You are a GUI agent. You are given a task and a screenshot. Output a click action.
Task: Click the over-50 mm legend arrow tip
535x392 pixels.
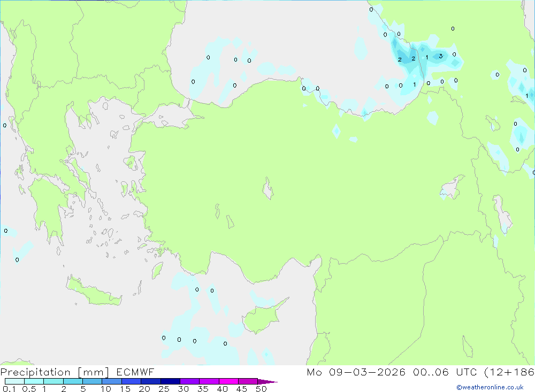coord(267,381)
